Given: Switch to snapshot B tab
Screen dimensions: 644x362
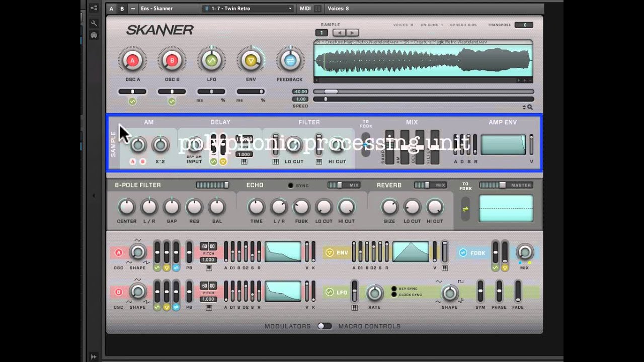Looking at the screenshot, I should (122, 9).
